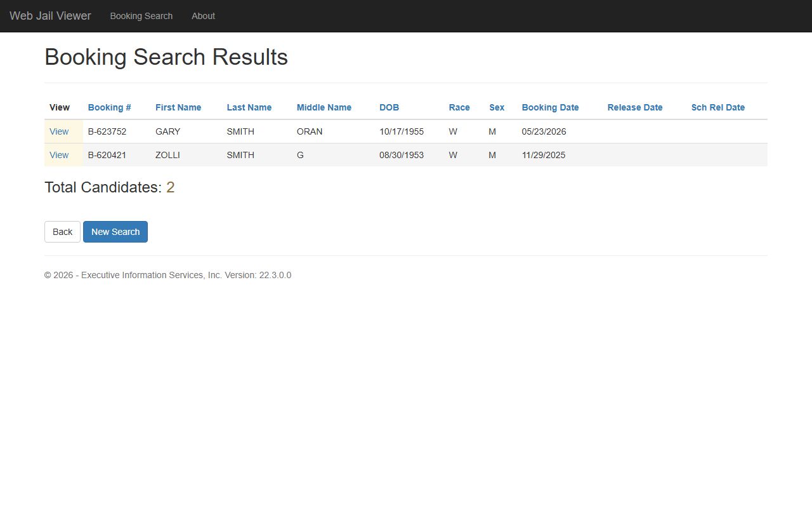Open the About page
The image size is (812, 508).
coord(203,16)
